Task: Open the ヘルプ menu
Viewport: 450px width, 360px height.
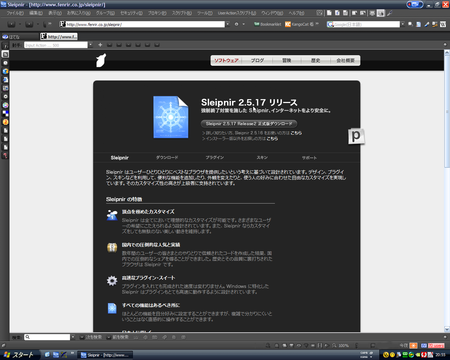Action: (296, 13)
